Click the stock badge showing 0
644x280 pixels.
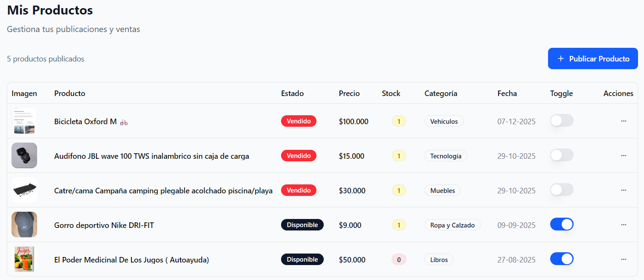[399, 259]
